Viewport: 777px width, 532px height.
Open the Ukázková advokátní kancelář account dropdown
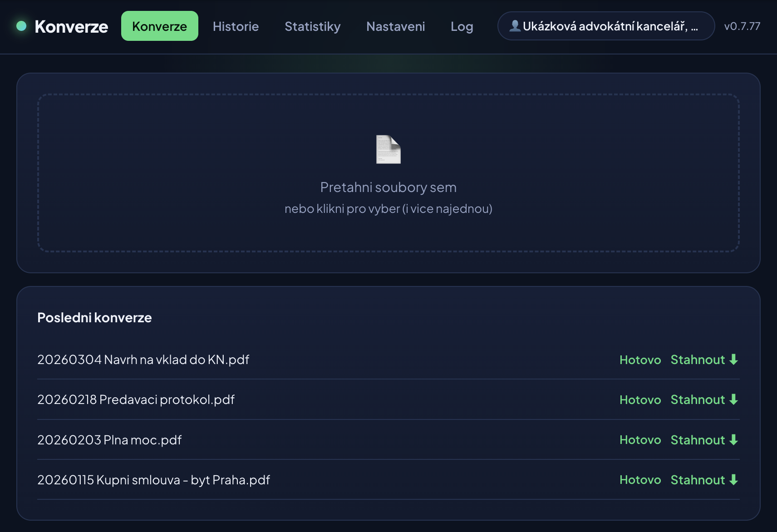click(606, 26)
